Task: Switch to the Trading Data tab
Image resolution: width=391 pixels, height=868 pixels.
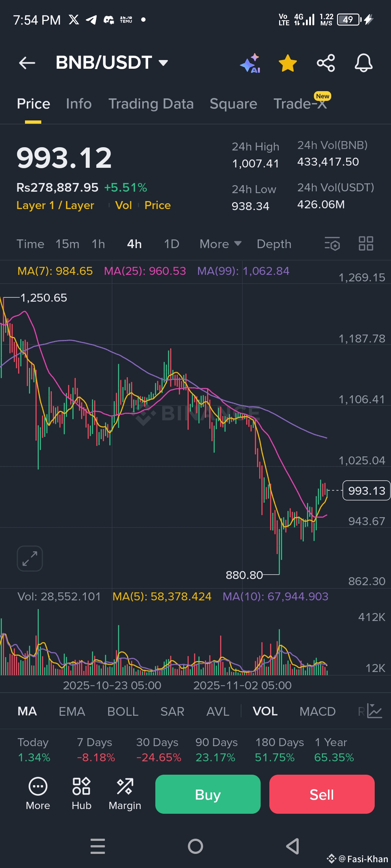Action: [x=151, y=104]
